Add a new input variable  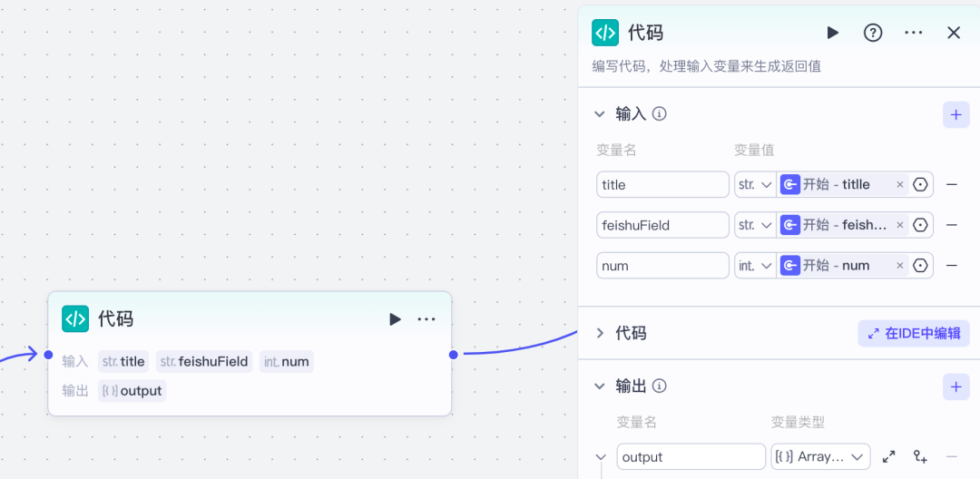coord(955,115)
